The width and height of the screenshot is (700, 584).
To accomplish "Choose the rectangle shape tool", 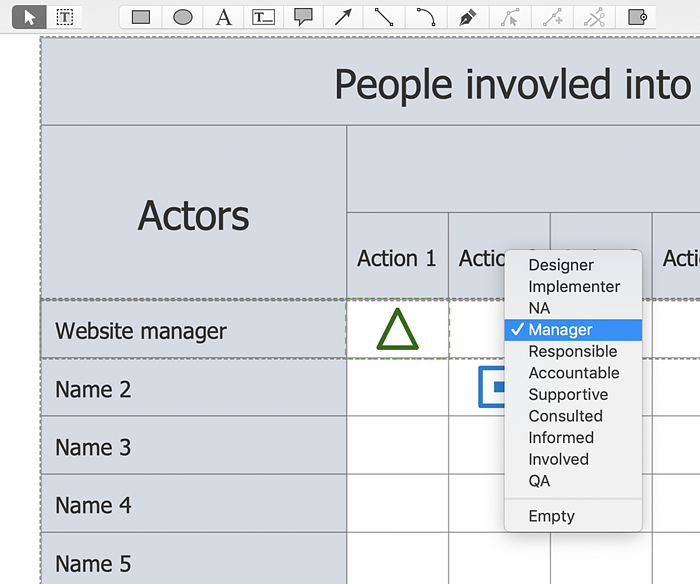I will (x=141, y=17).
